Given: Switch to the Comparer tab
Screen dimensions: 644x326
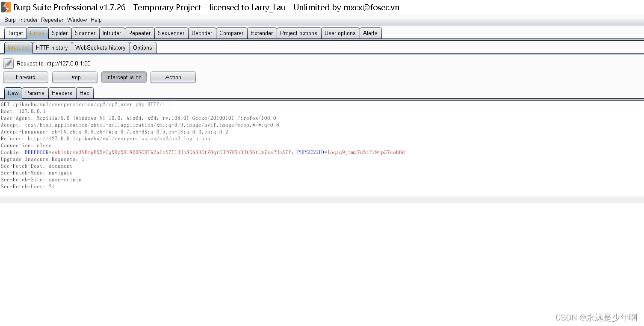Looking at the screenshot, I should (x=231, y=33).
